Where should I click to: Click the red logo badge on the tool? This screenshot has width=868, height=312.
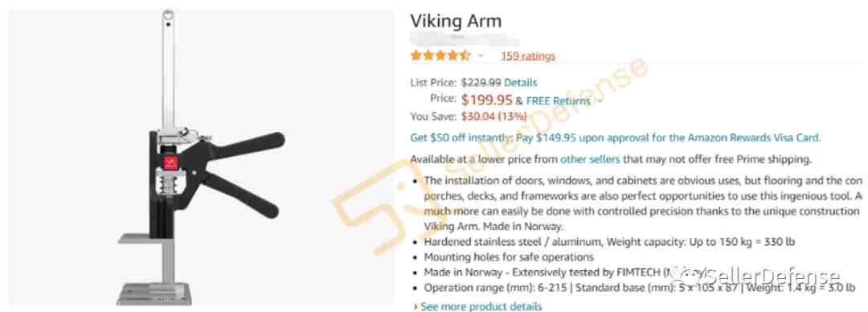click(170, 163)
